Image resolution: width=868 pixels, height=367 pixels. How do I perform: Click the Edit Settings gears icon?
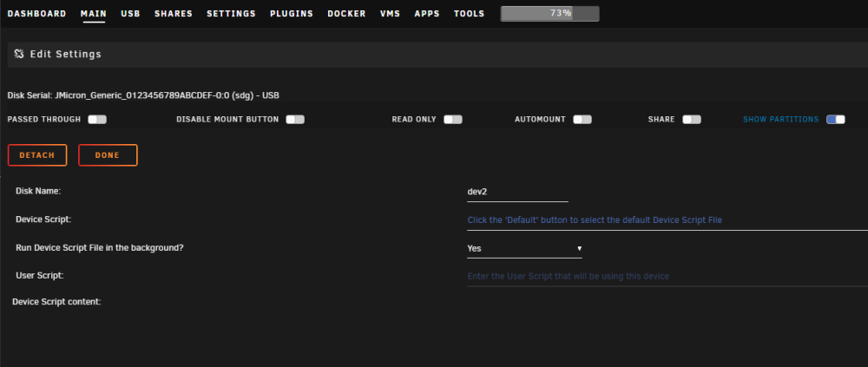pos(19,55)
